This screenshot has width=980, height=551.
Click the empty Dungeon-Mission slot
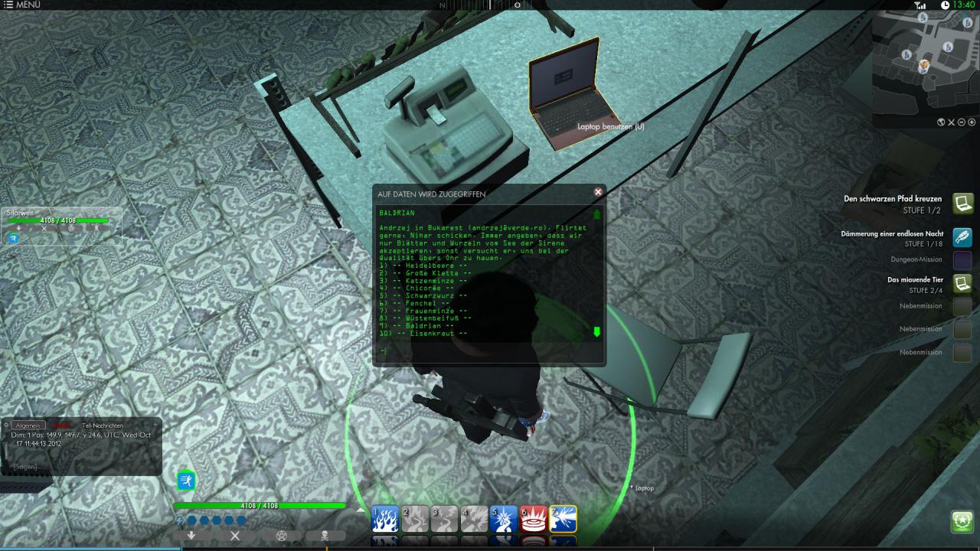coord(962,260)
